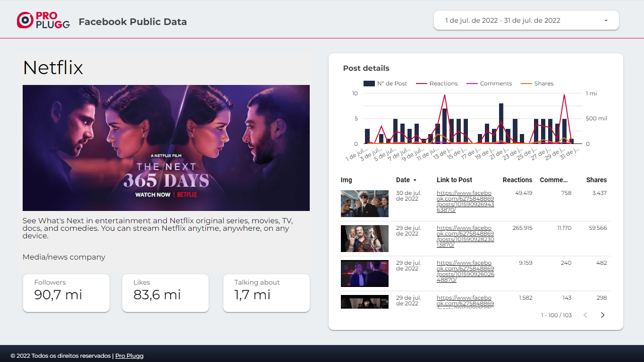The width and height of the screenshot is (644, 362).
Task: Click the shares value 482
Action: pos(602,263)
